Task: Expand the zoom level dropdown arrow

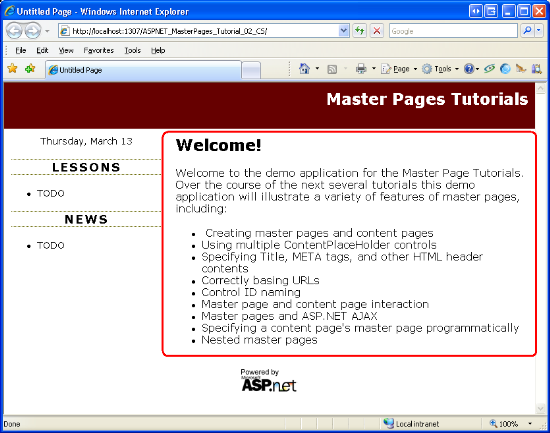Action: pos(530,424)
